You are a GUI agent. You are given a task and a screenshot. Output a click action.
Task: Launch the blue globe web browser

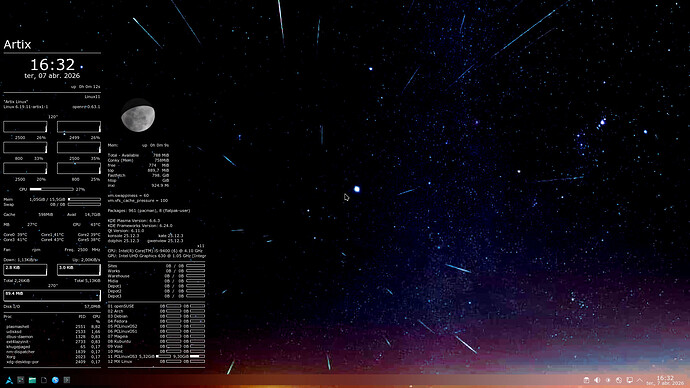pyautogui.click(x=55, y=380)
